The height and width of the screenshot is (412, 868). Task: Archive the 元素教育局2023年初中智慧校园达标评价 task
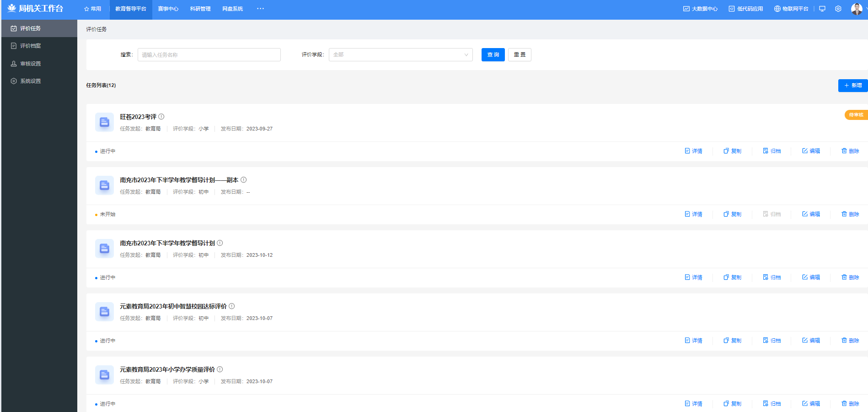(772, 341)
